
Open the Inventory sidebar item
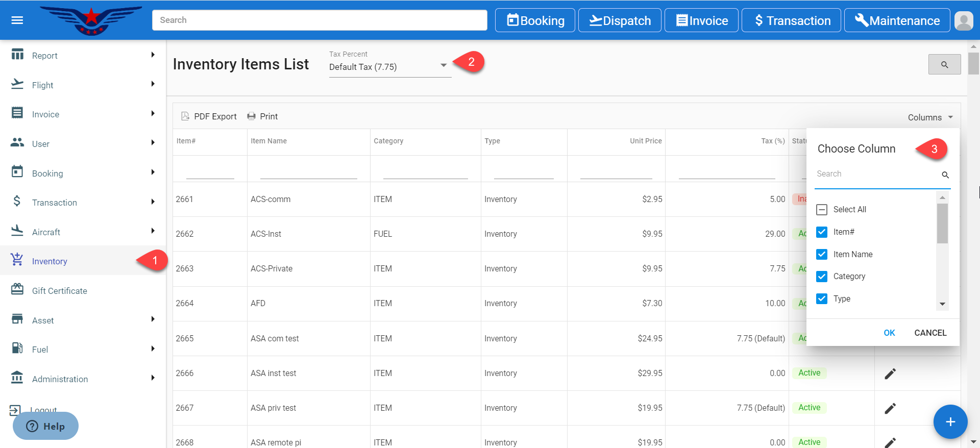(50, 261)
